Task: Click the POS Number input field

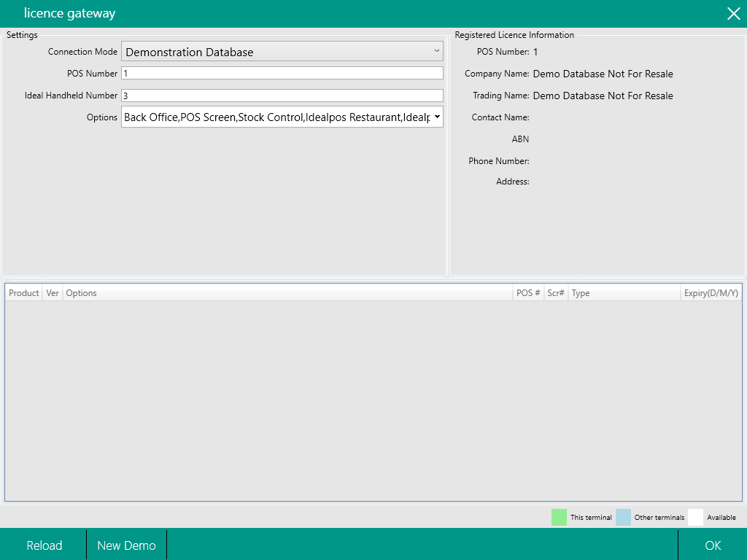Action: (282, 73)
